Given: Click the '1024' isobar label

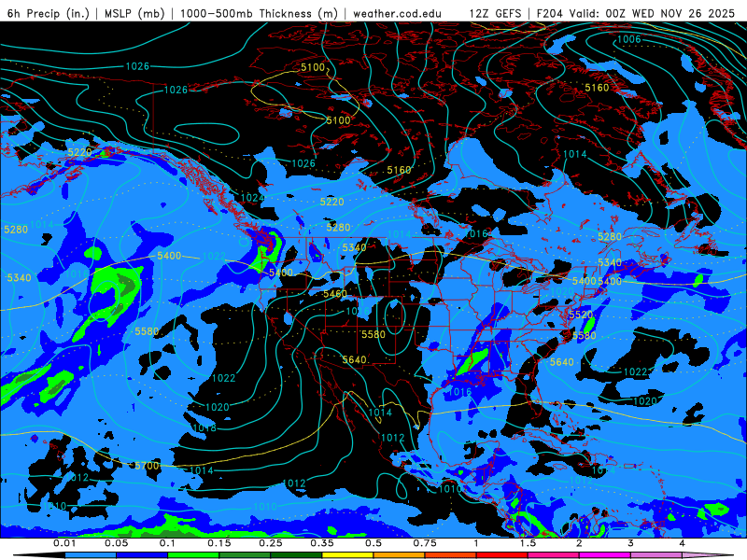Looking at the screenshot, I should coord(252,198).
